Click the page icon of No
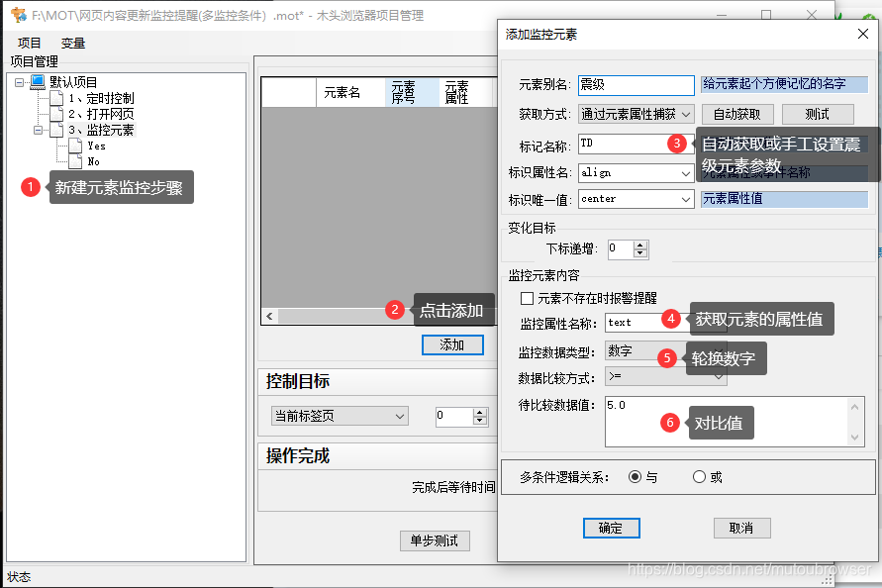Screen dimensions: 882x588 click(75, 161)
